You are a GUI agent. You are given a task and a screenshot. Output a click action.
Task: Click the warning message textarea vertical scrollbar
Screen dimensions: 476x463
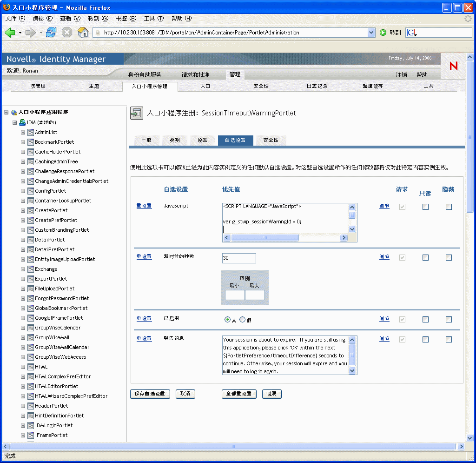point(352,355)
